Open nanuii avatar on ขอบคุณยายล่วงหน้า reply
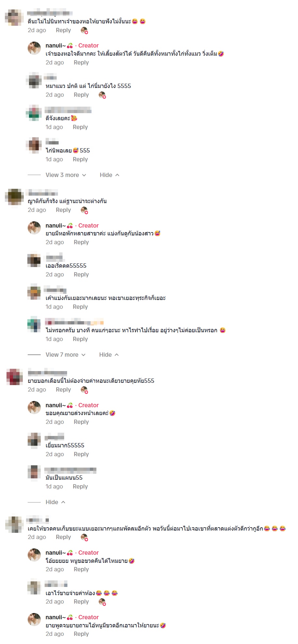The height and width of the screenshot is (644, 298). click(34, 408)
